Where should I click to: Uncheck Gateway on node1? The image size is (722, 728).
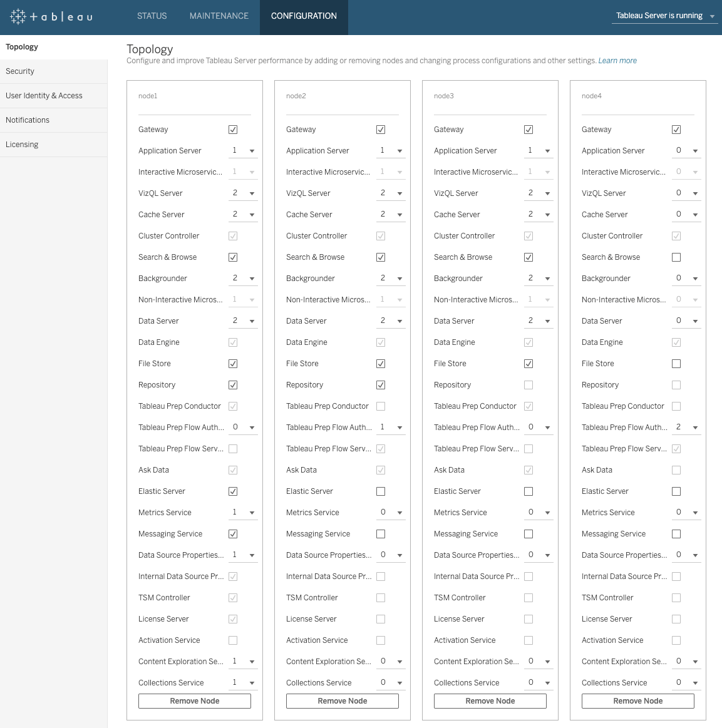pyautogui.click(x=233, y=130)
